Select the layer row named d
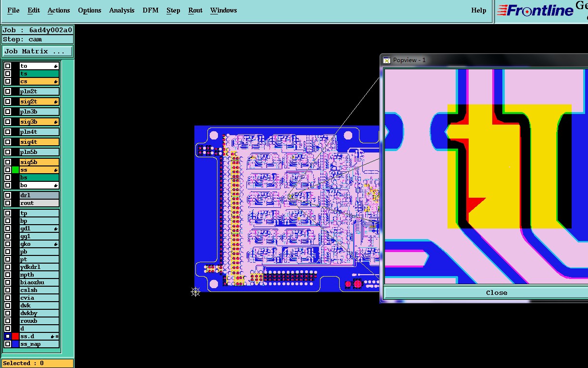The width and height of the screenshot is (588, 368). (x=39, y=329)
